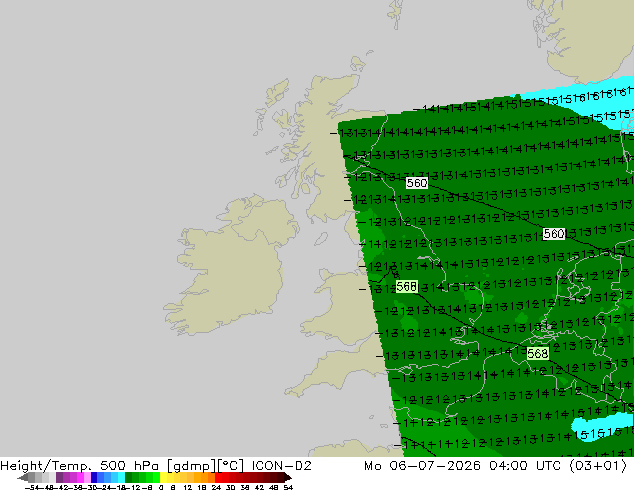The image size is (634, 490).
Task: Click the '04:00 UTC' time text
Action: pos(525,466)
